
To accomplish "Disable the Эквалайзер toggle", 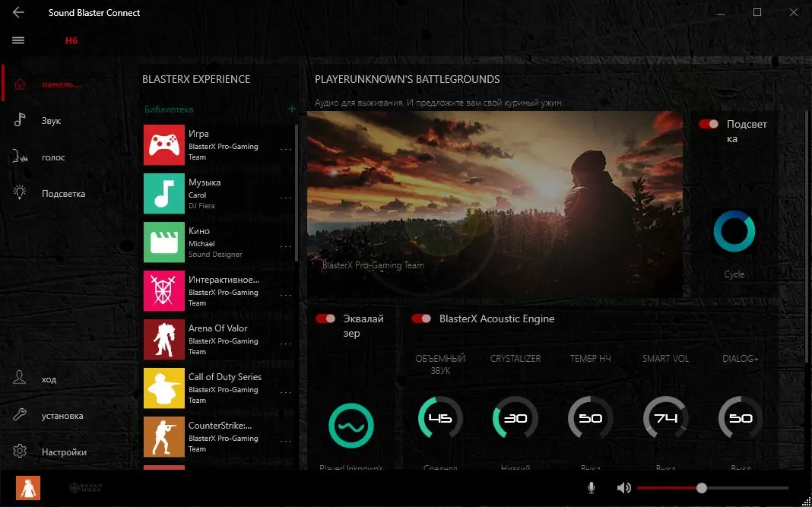I will pos(325,318).
